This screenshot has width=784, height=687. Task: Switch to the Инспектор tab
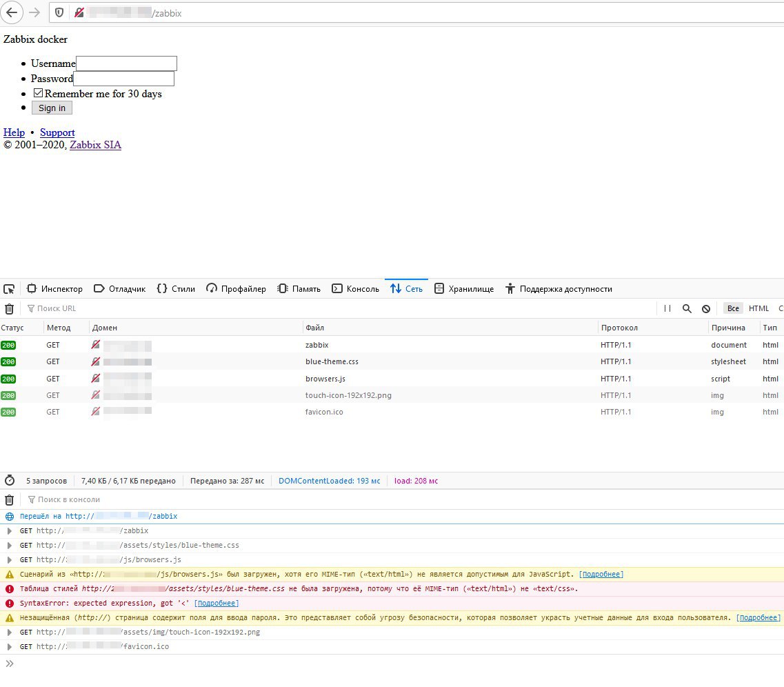click(x=54, y=289)
